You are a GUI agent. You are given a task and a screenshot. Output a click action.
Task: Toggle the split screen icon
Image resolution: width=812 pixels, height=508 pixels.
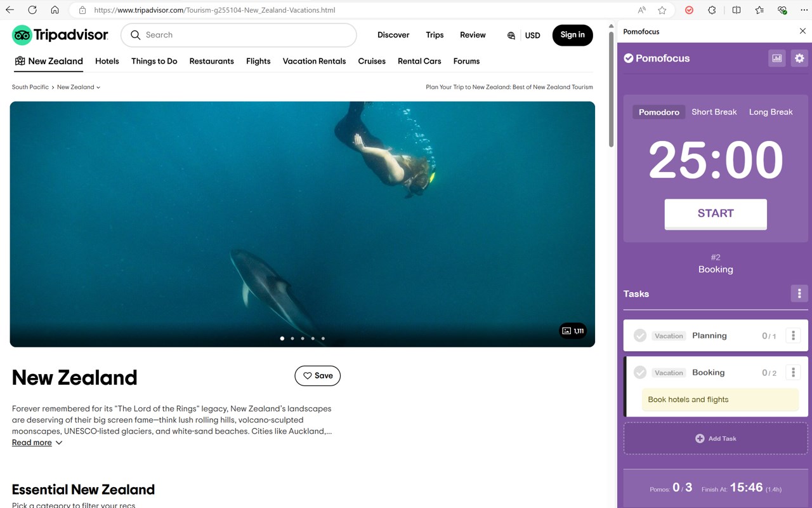[737, 10]
